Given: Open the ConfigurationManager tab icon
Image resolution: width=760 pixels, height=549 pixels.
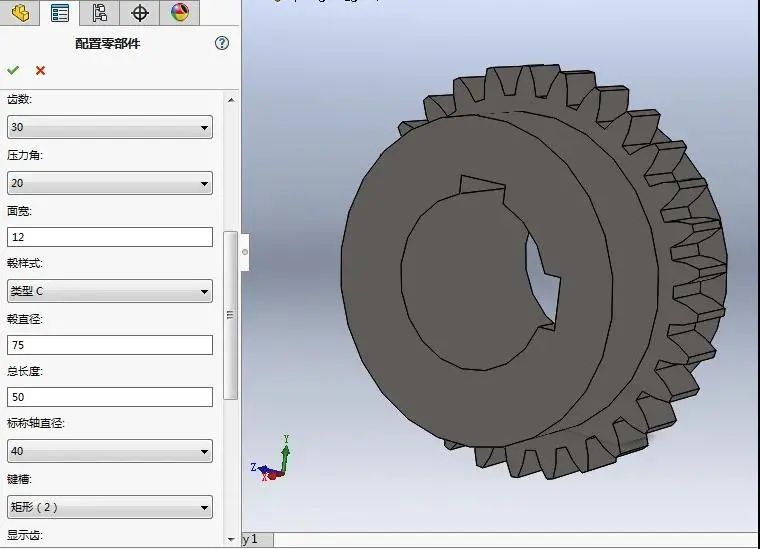Looking at the screenshot, I should 99,13.
